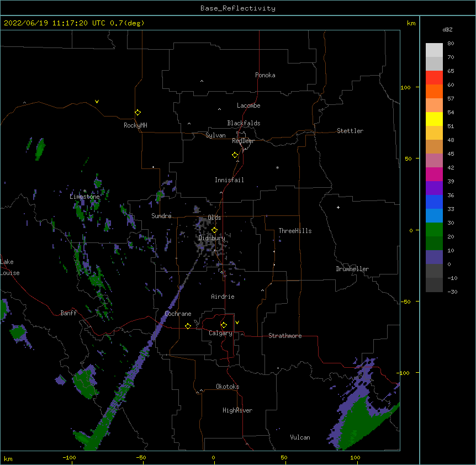Click the RockyMH label
Viewport: 476px width, 465px height.
pos(135,125)
